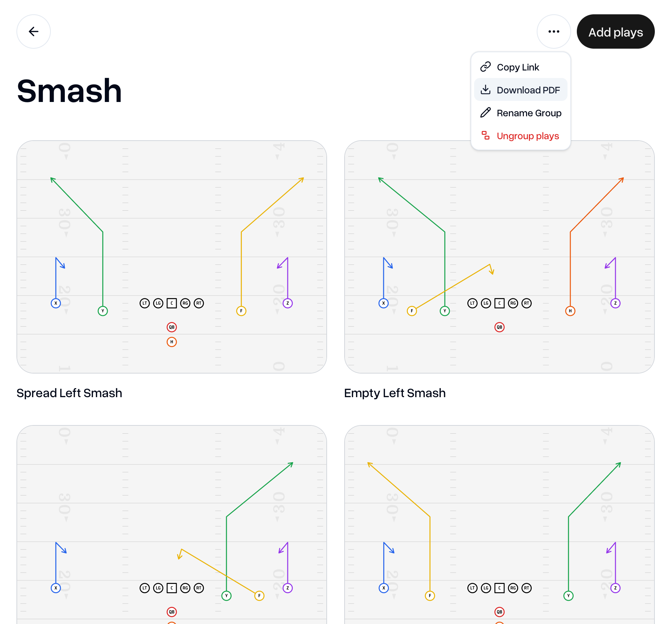Click the orange H marker in Empty Left Smash
672x624 pixels.
pyautogui.click(x=570, y=311)
